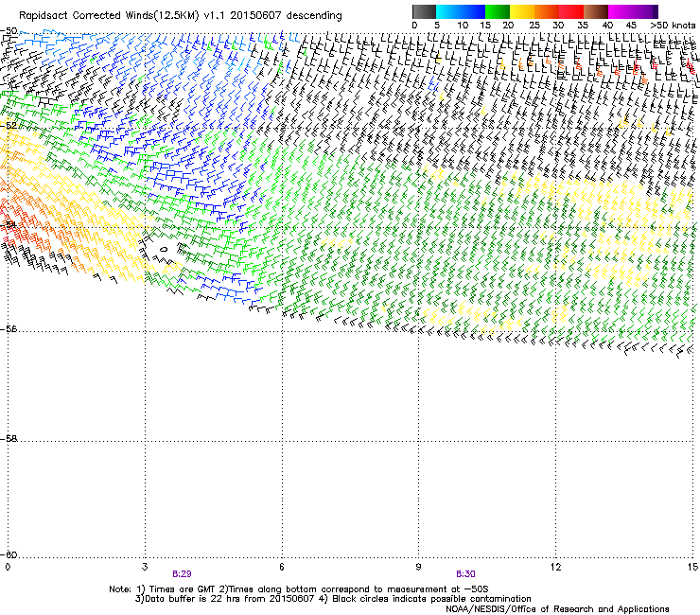Click the legend value '25'

pyautogui.click(x=534, y=25)
